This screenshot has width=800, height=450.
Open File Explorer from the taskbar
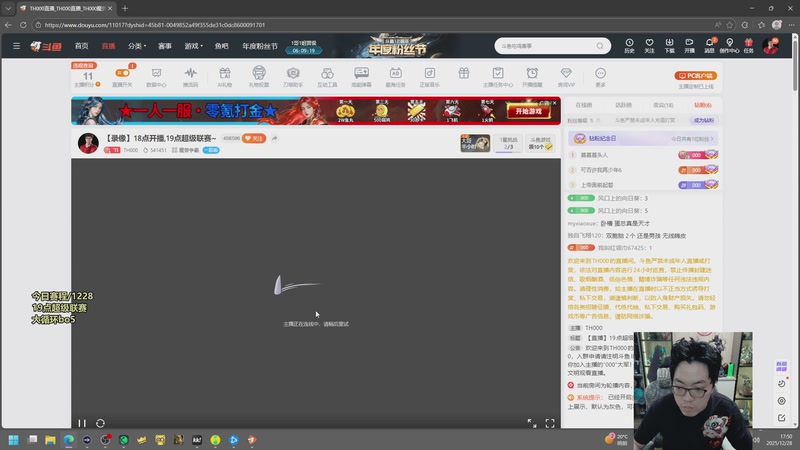point(50,440)
